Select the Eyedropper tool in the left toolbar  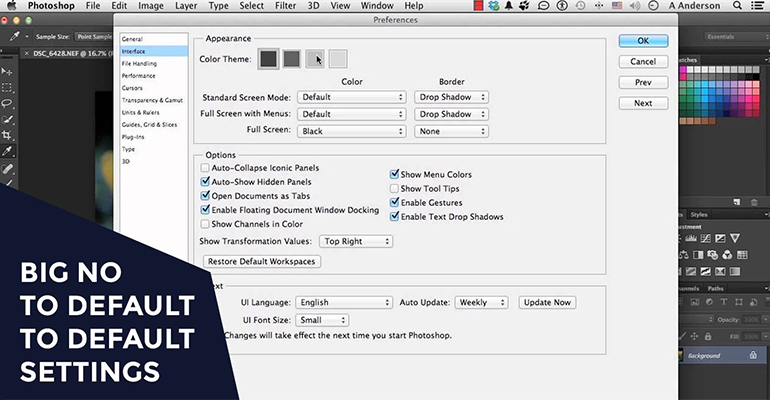point(7,151)
